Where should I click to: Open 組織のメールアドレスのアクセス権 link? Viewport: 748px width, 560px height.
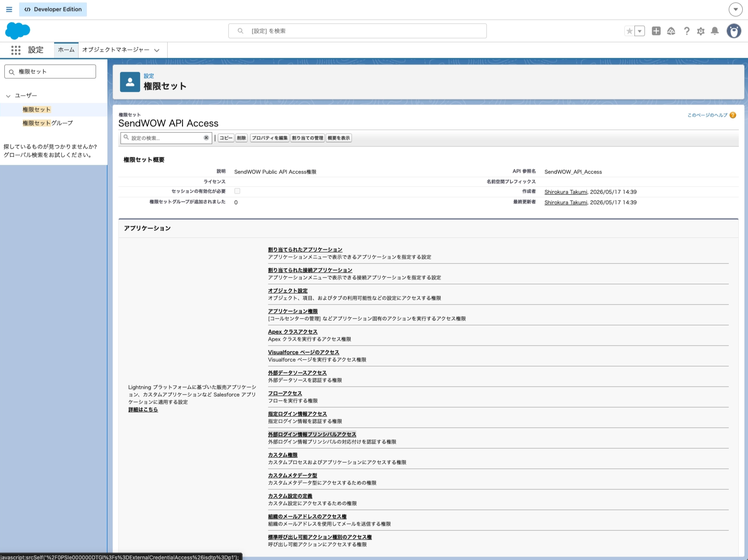pos(307,517)
